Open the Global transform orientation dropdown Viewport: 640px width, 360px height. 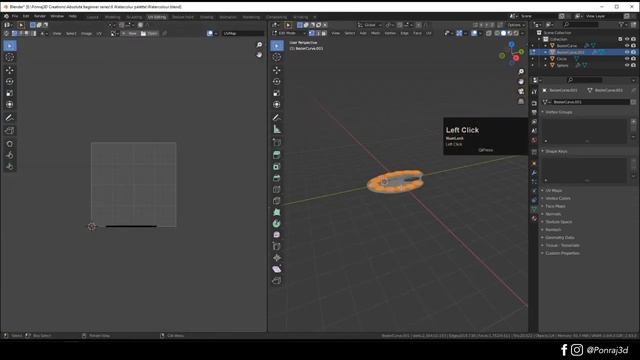370,25
